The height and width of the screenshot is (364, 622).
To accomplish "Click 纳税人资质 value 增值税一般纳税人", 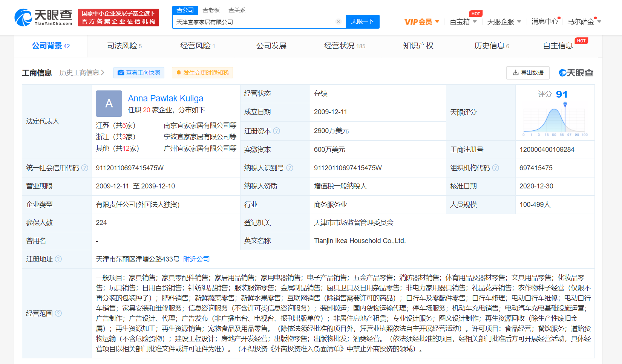I will coord(340,186).
